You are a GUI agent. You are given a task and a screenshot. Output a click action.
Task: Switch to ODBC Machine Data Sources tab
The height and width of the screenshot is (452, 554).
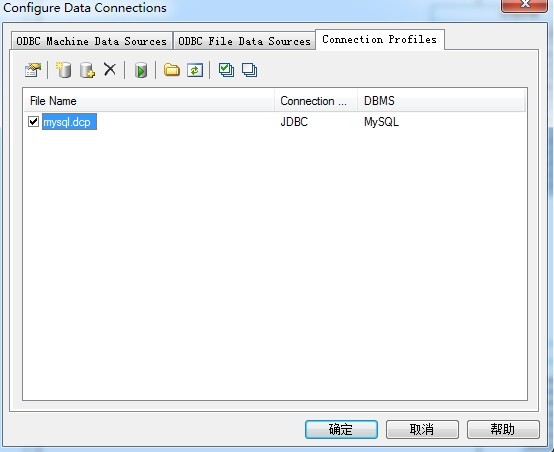(x=92, y=41)
